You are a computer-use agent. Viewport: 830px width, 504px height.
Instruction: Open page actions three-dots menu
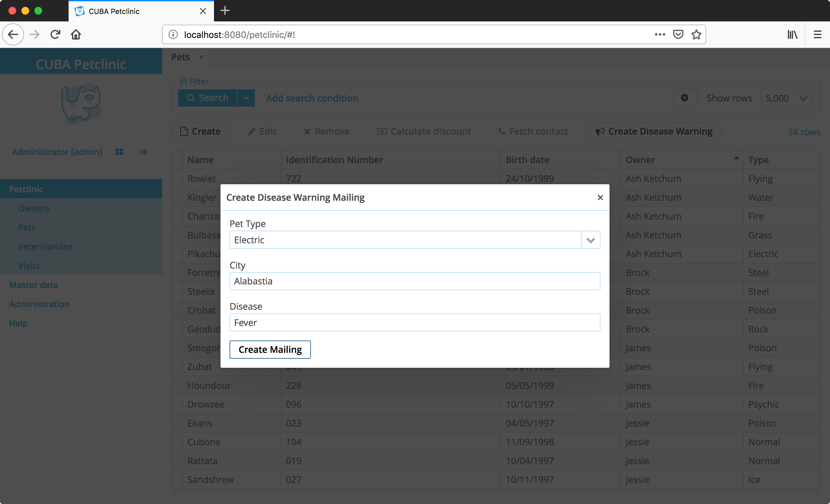click(x=659, y=34)
